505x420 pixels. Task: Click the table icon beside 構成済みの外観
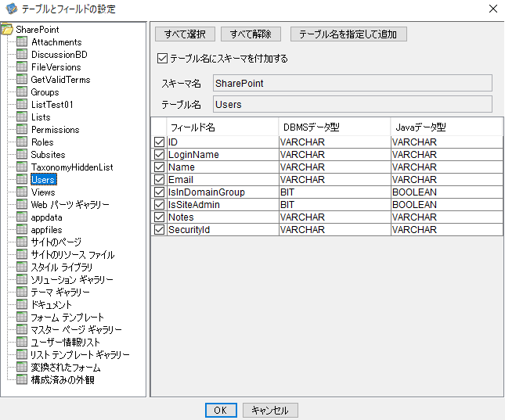tap(22, 379)
